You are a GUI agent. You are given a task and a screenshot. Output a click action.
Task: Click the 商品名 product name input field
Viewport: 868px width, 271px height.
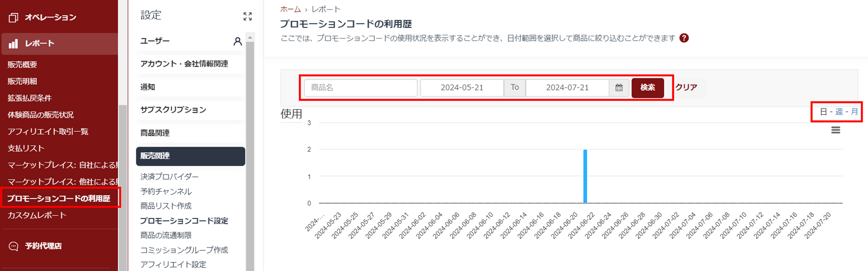pyautogui.click(x=360, y=88)
